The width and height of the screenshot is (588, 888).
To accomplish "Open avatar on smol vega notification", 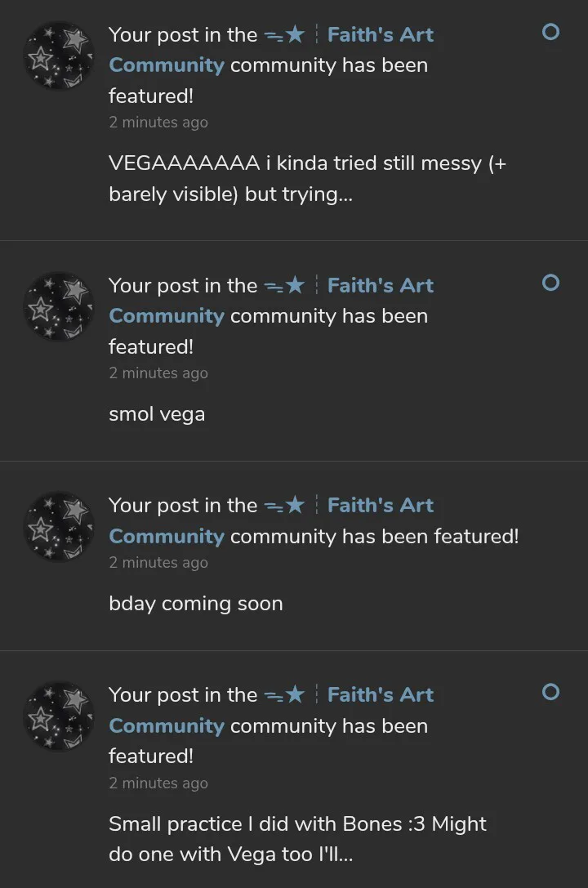I will point(59,306).
